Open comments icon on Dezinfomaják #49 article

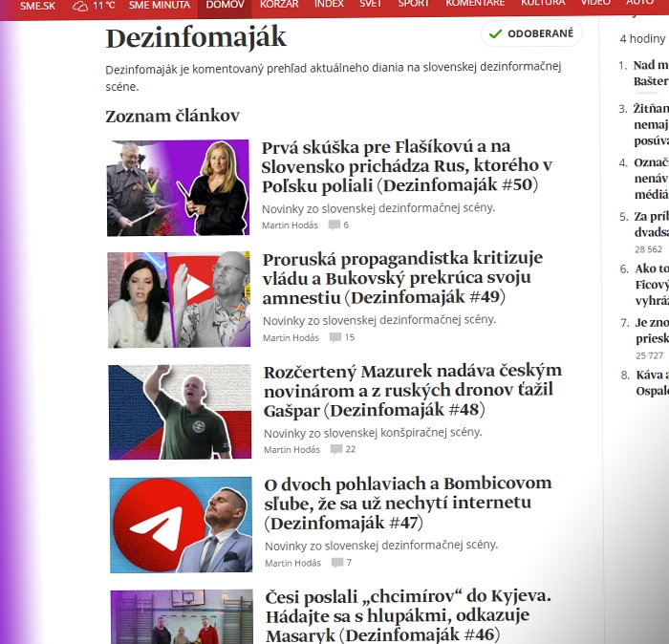[x=334, y=337]
